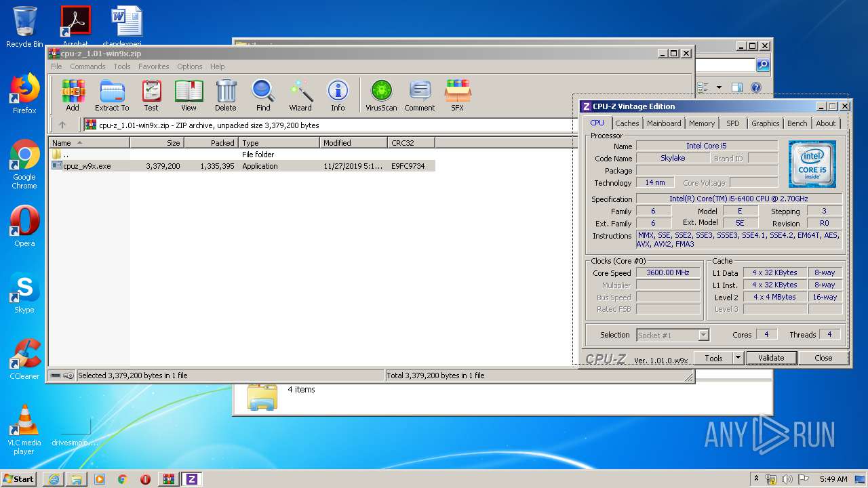This screenshot has height=488, width=868.
Task: Click the Info toolbar icon
Action: tap(338, 95)
